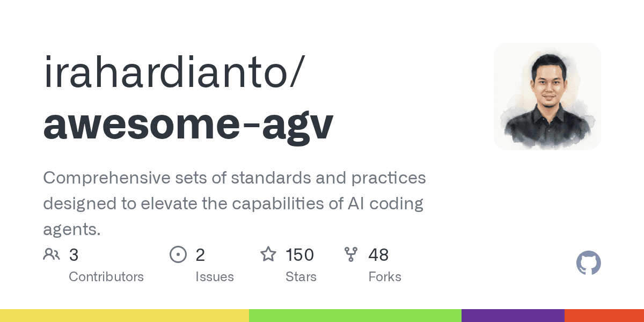
Task: Click the repository description text
Action: click(x=235, y=204)
